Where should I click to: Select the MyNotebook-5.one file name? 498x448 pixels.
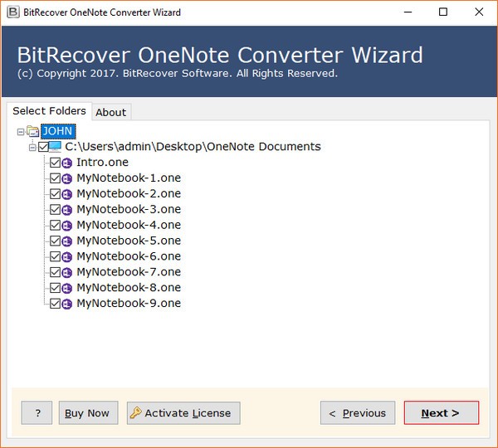[x=129, y=241]
